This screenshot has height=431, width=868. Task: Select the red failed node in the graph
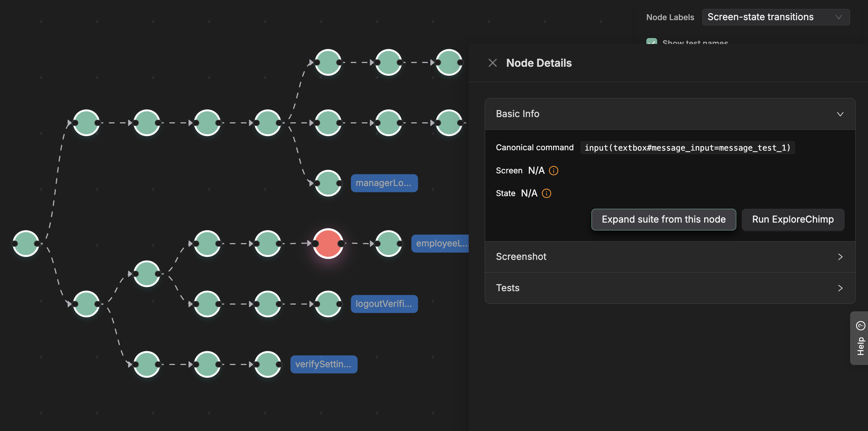point(328,244)
